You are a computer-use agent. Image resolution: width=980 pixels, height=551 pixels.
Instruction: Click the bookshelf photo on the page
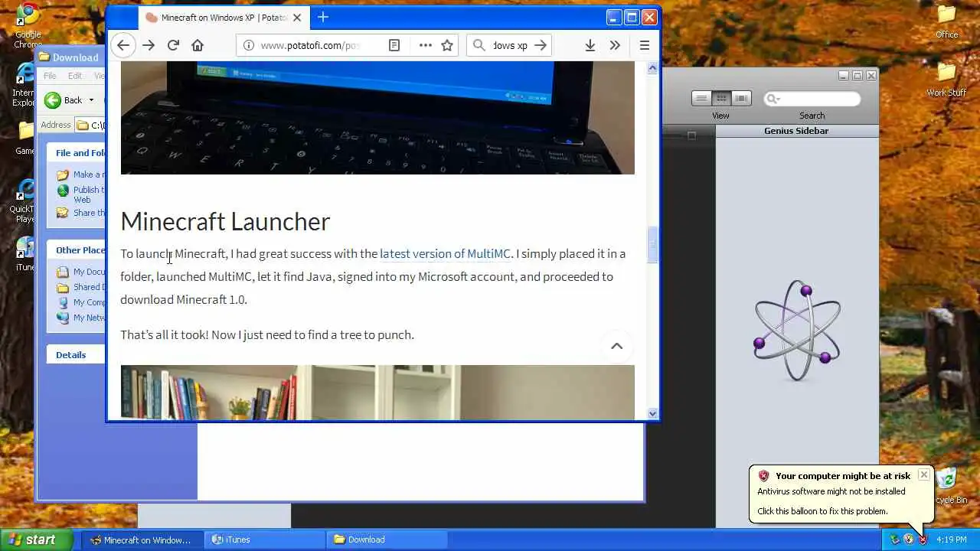[377, 393]
